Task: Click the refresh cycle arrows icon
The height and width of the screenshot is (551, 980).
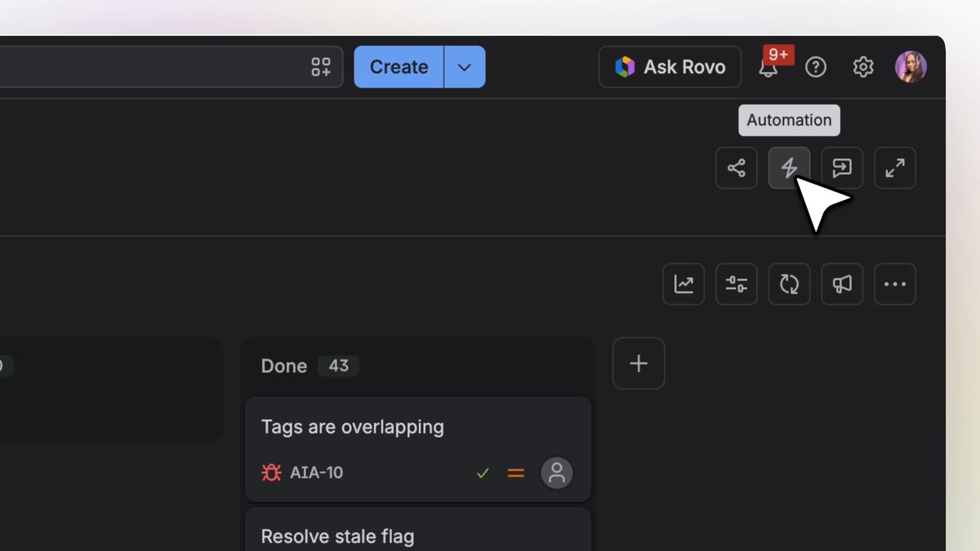Action: click(789, 284)
